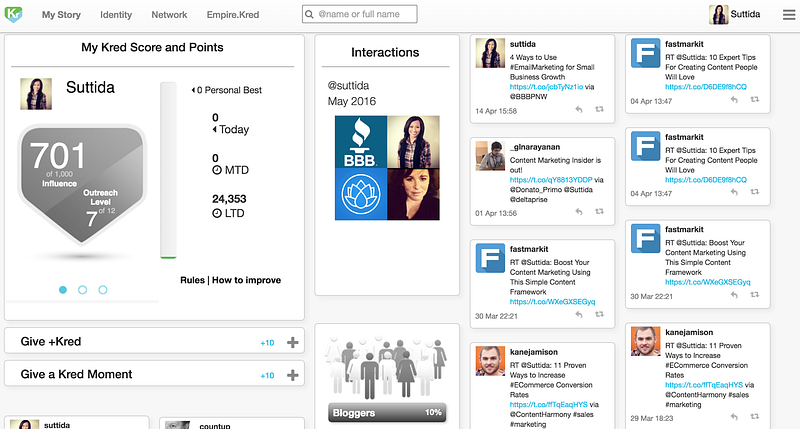Open the Kred logo home icon

coord(13,14)
